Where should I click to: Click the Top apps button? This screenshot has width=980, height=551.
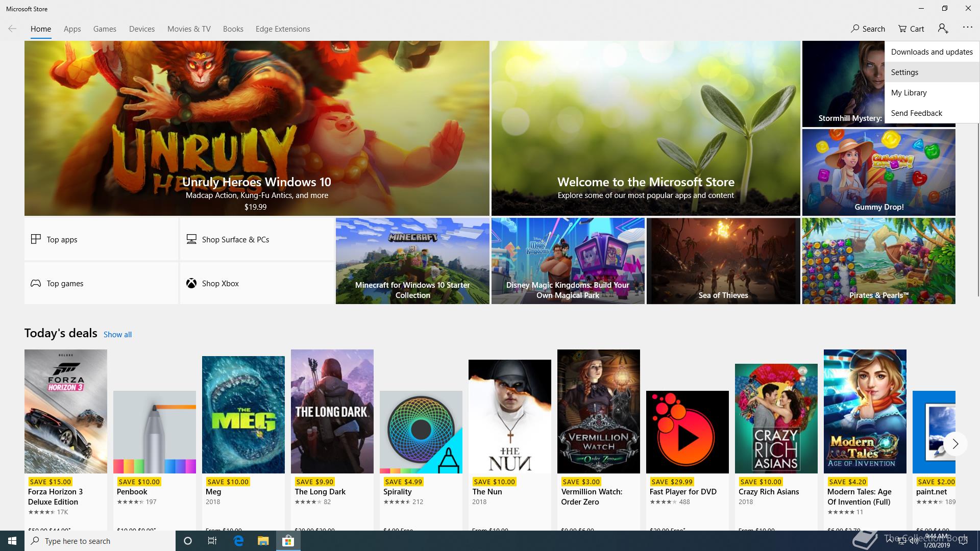point(101,239)
